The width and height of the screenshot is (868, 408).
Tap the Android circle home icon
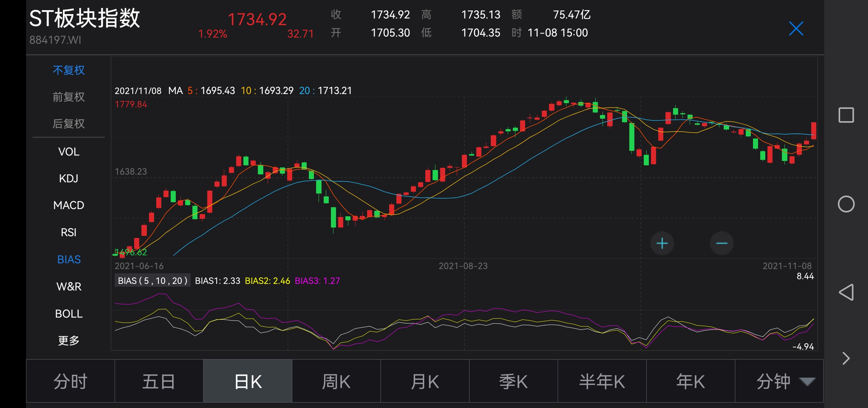point(846,204)
